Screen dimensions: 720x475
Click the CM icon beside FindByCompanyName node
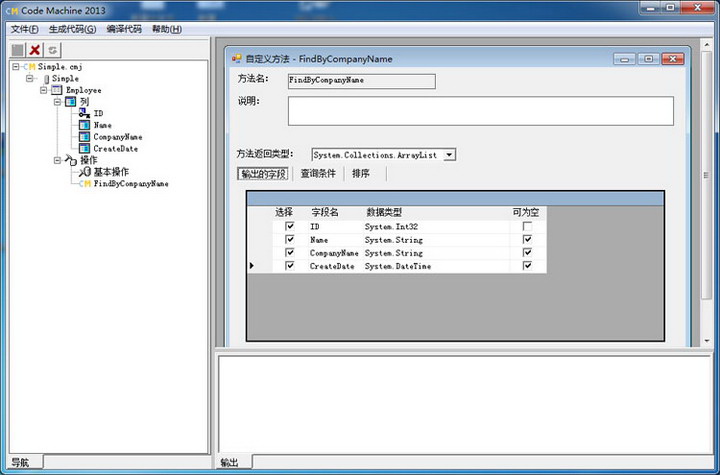84,184
